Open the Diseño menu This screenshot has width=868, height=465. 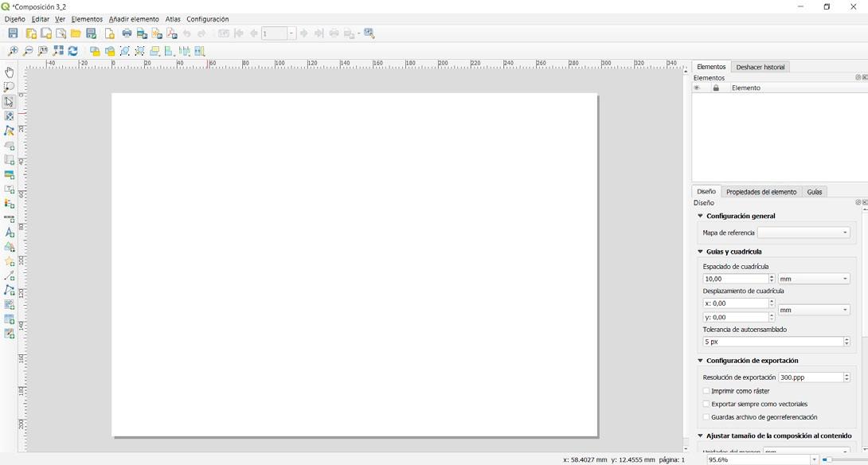click(x=15, y=19)
